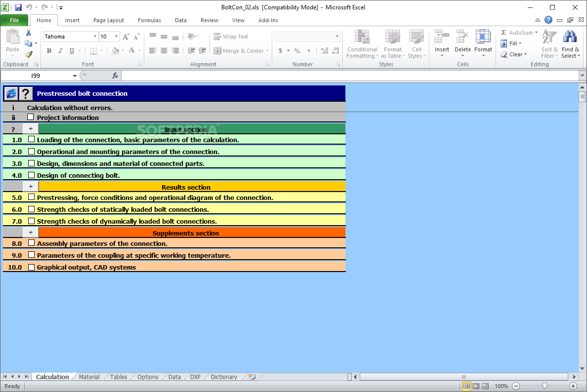Click the Increase Indent icon
The width and height of the screenshot is (587, 392).
tap(203, 51)
